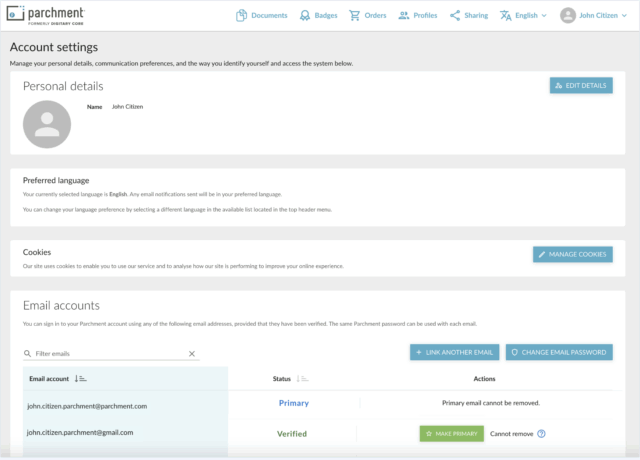Click the profile avatar placeholder image
Viewport: 640px width, 460px height.
pos(47,123)
